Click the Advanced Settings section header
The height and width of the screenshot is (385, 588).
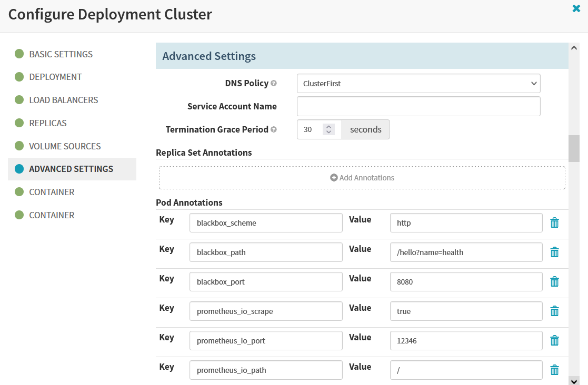pos(362,56)
